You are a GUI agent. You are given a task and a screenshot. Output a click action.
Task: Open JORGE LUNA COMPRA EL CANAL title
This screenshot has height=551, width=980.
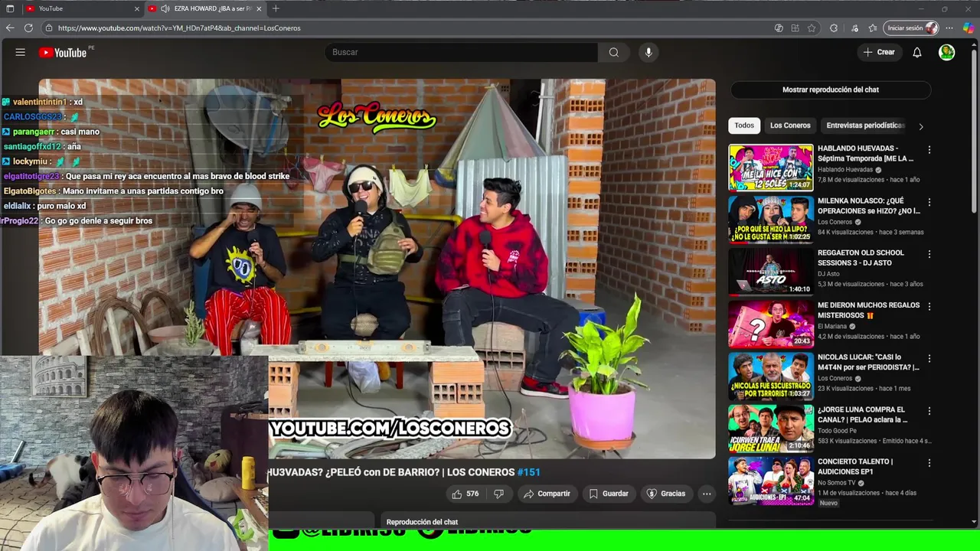click(862, 415)
